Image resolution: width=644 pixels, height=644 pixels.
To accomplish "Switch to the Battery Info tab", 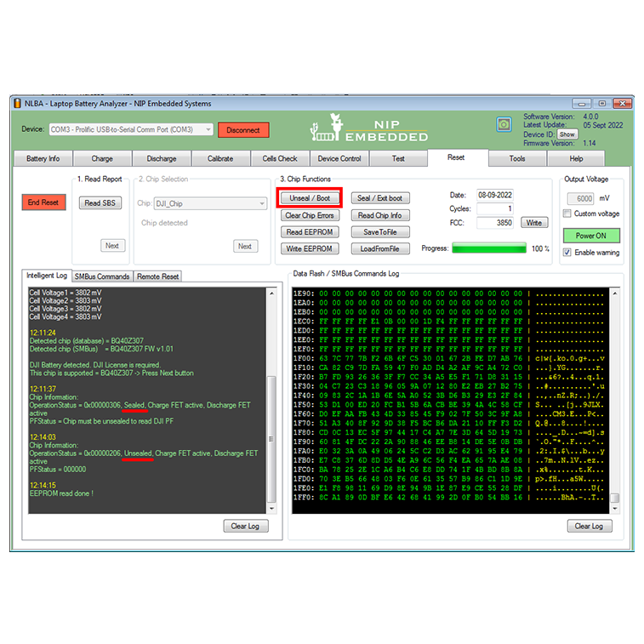I will click(x=43, y=158).
